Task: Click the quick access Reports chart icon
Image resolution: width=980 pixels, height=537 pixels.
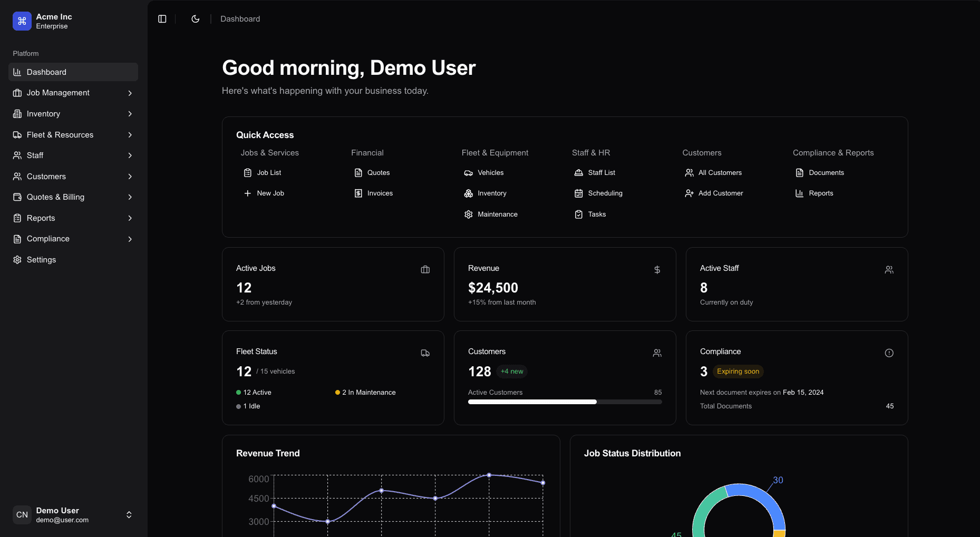Action: (x=800, y=193)
